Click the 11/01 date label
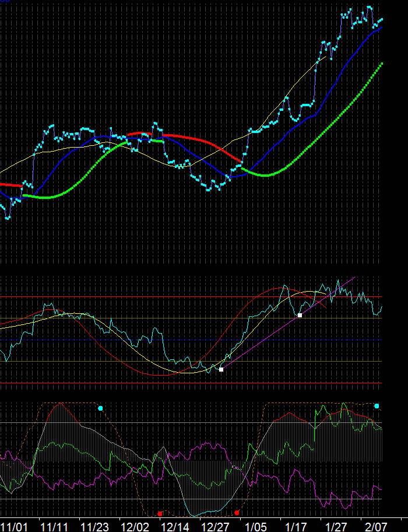The height and width of the screenshot is (532, 408). 14,527
